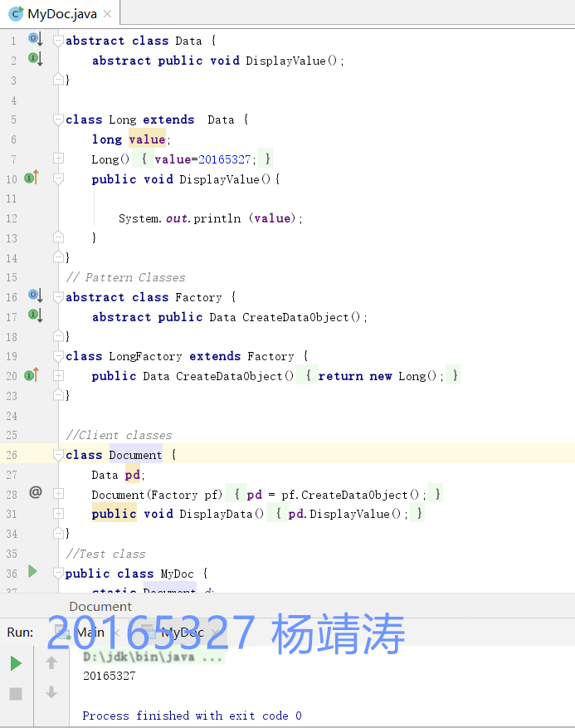Click the implemented gutter icon beside abstract CreateDataObject on line 17
Image resolution: width=575 pixels, height=728 pixels.
(36, 315)
